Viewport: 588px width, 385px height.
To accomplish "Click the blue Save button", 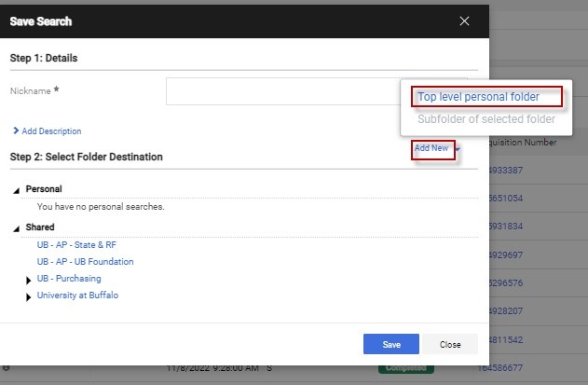I will tap(390, 344).
